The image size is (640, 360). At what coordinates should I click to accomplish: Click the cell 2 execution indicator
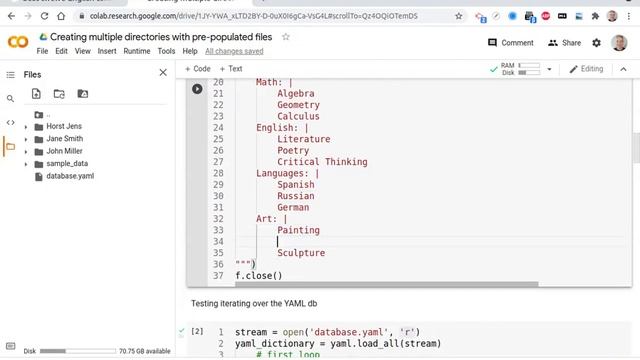coord(197,331)
